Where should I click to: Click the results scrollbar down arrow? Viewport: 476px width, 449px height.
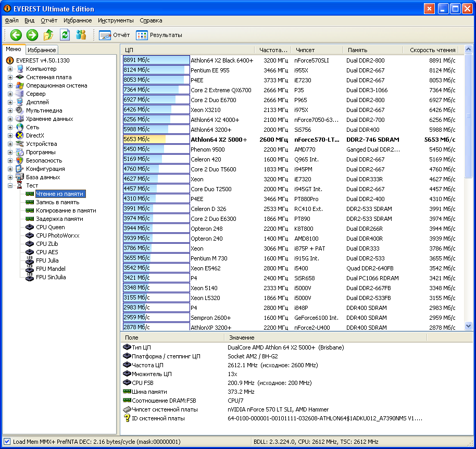click(x=468, y=326)
